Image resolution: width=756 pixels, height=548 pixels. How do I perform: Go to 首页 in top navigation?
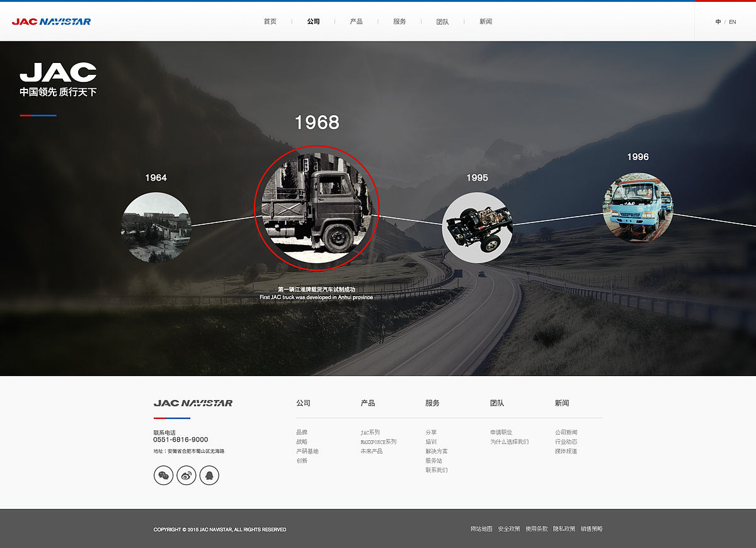pyautogui.click(x=270, y=21)
